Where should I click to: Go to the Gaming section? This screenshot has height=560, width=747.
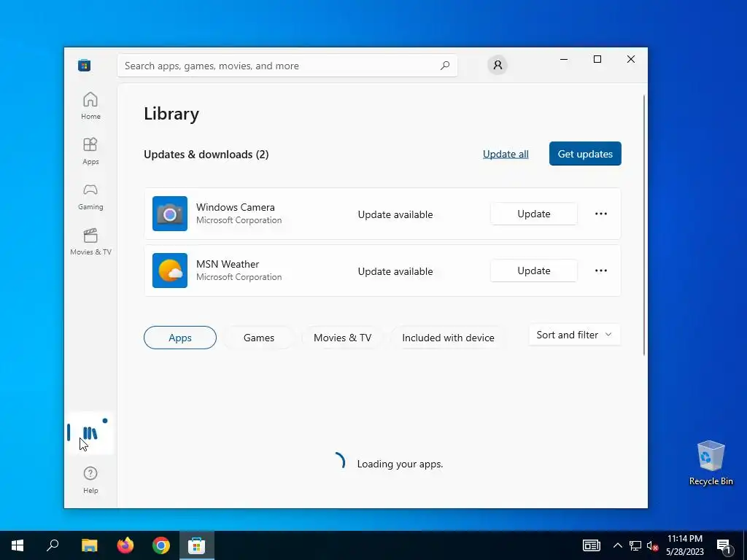click(90, 196)
